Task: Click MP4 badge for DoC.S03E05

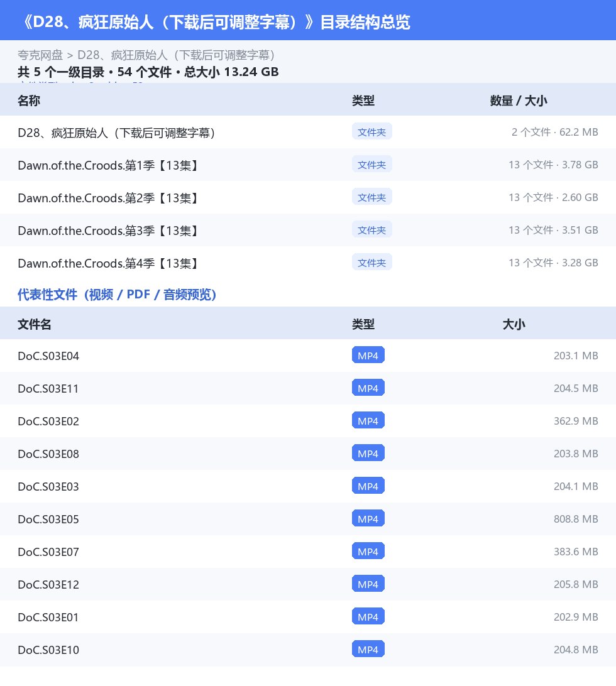Action: coord(368,518)
